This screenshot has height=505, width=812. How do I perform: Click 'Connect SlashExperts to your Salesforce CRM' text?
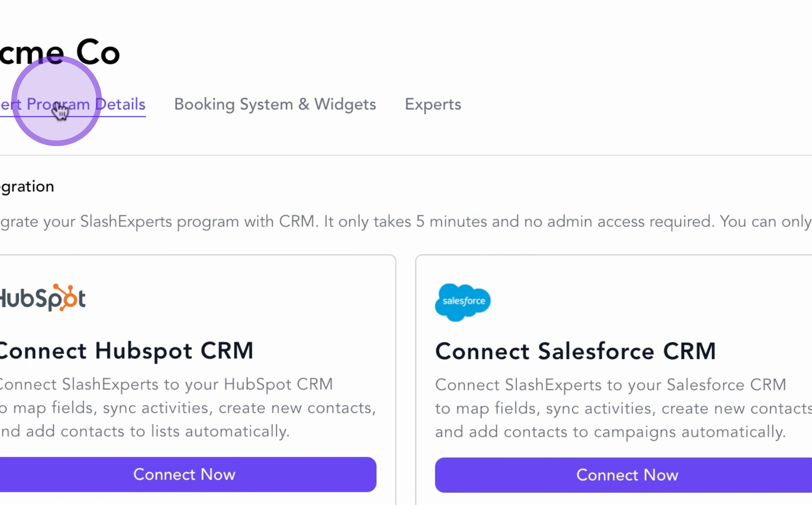point(610,385)
